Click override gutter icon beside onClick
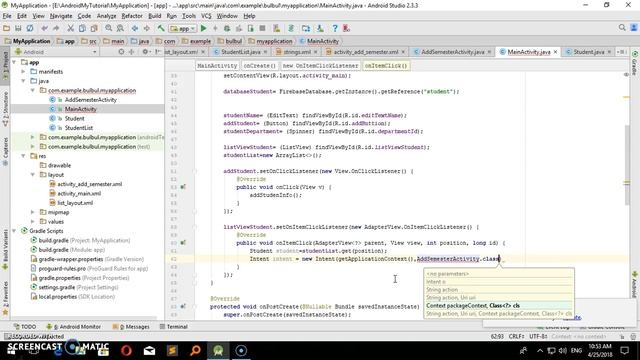Image resolution: width=640 pixels, height=360 pixels. point(183,187)
